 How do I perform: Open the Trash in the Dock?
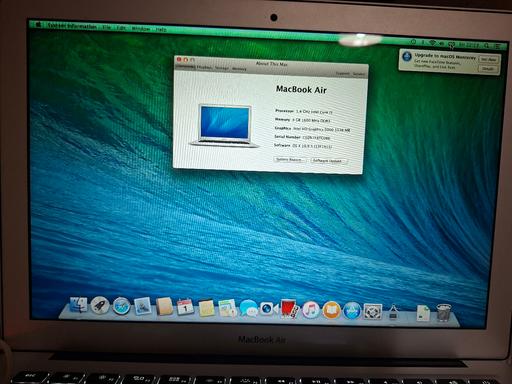click(443, 313)
